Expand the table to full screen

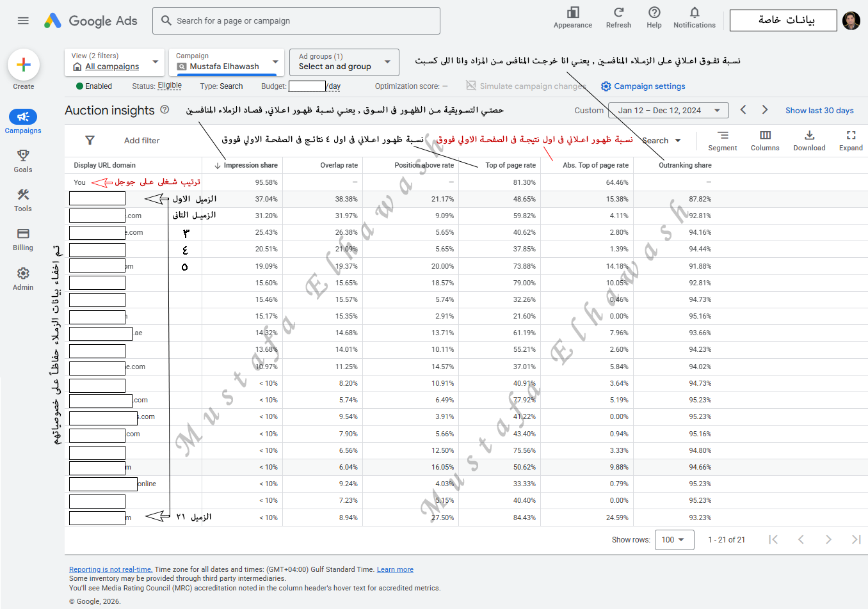coord(851,136)
